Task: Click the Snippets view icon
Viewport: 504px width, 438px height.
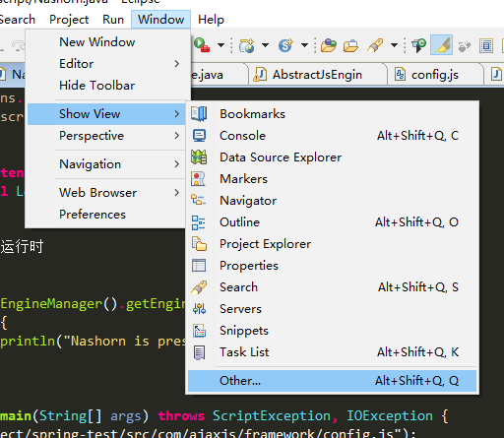Action: pyautogui.click(x=199, y=331)
